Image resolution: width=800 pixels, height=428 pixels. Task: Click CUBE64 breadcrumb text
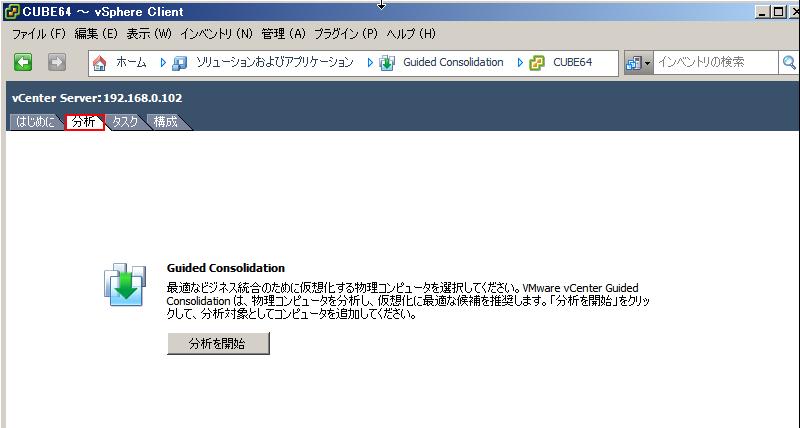coord(572,62)
